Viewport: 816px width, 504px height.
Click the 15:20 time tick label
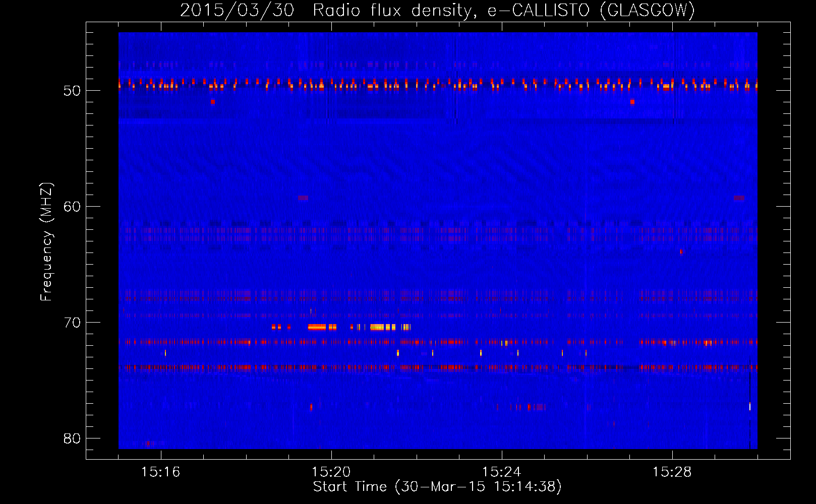coord(331,472)
